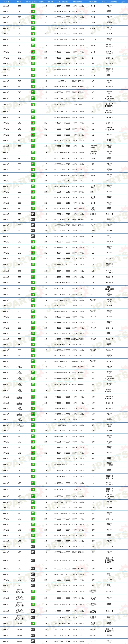Click the '05.2014 ->' production years cell
The image size is (128, 644).
(x=62, y=425)
